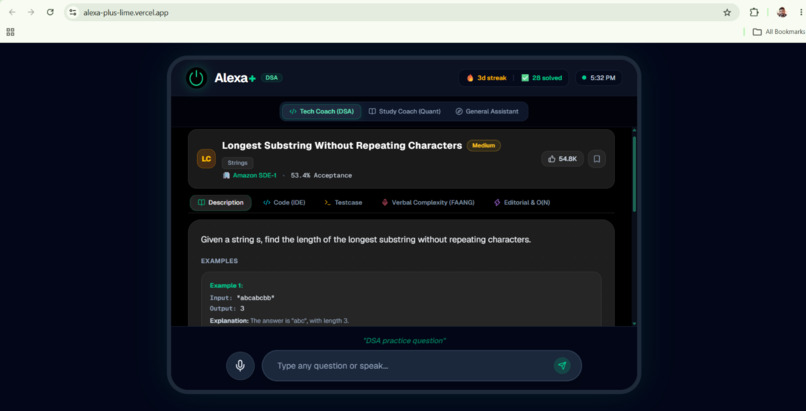Open the Verbal Complexity (FAANG) tab

pos(428,203)
